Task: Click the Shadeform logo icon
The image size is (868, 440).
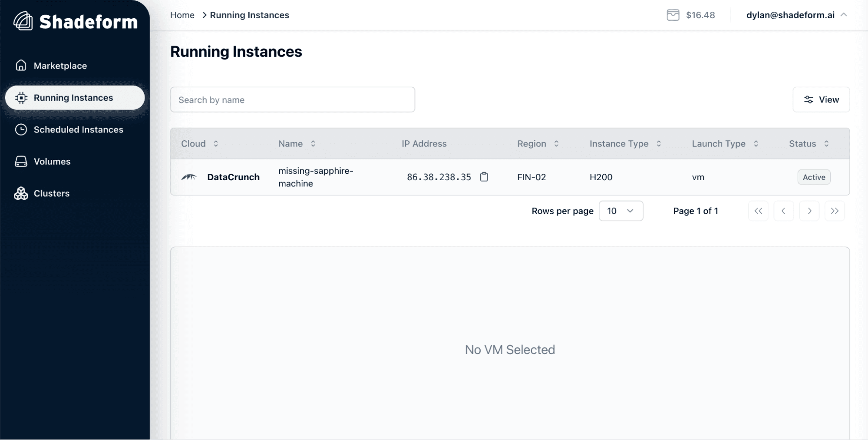Action: [x=23, y=21]
